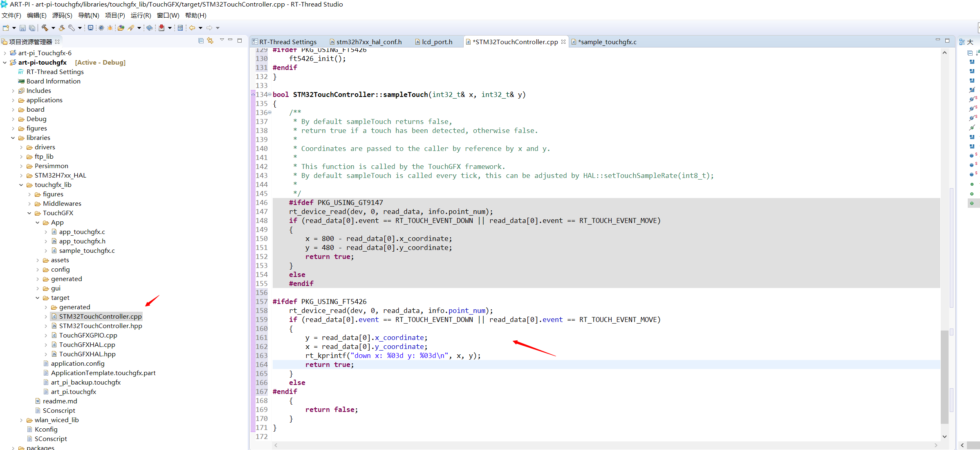Open the 源码(S) menu
The height and width of the screenshot is (450, 980).
(62, 15)
